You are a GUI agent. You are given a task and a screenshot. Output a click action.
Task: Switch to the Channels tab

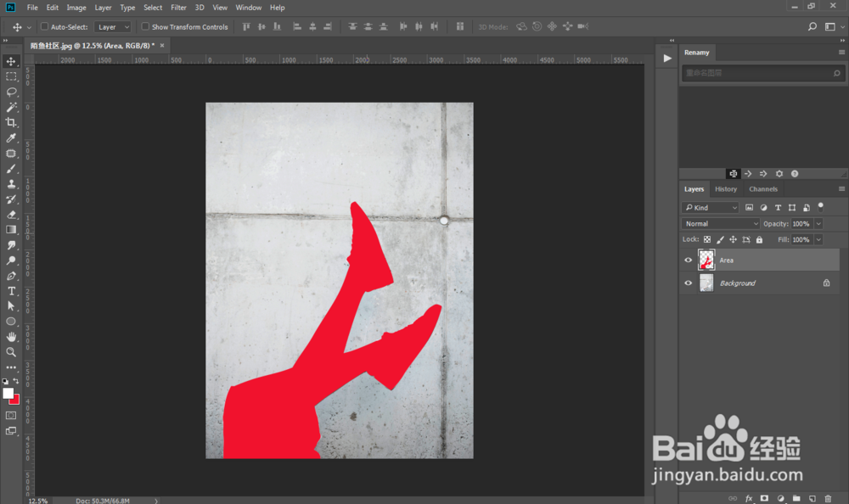763,189
